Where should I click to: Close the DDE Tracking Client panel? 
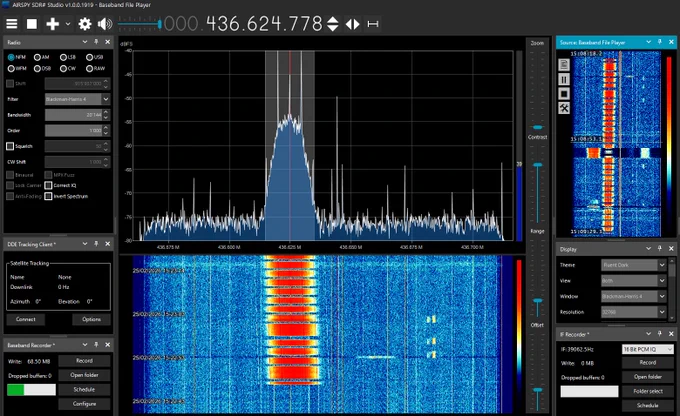[x=108, y=244]
